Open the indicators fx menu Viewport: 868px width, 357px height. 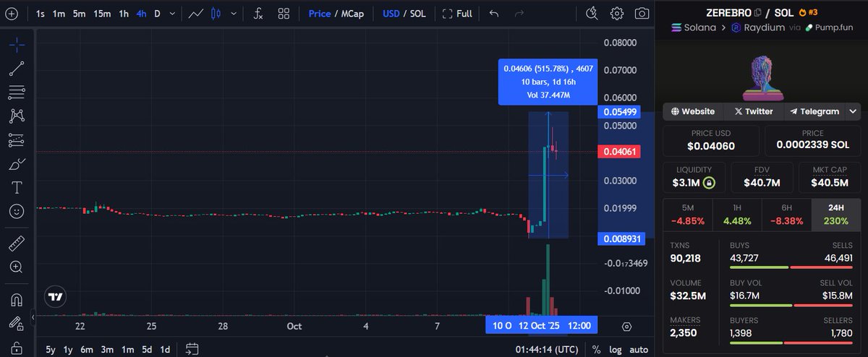[x=258, y=14]
